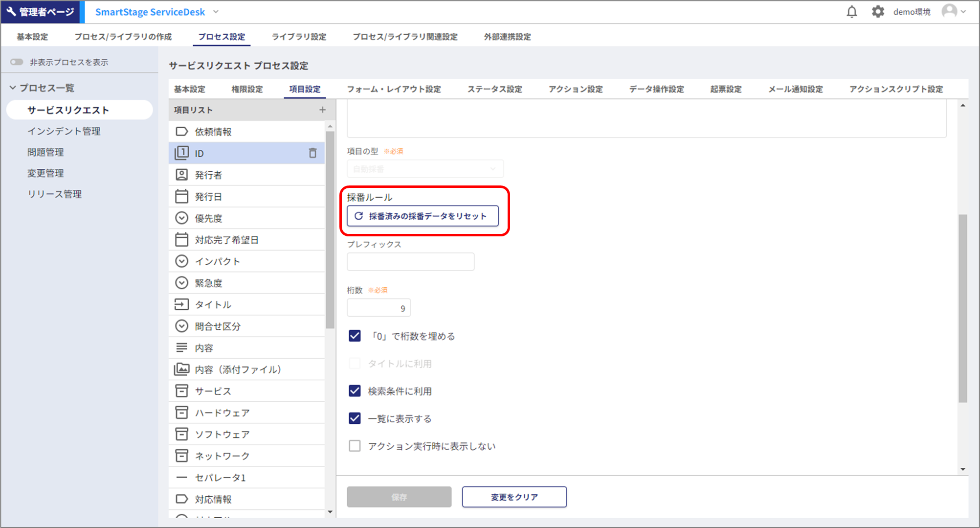Click 採番済みの採番データをリセット button

[423, 216]
